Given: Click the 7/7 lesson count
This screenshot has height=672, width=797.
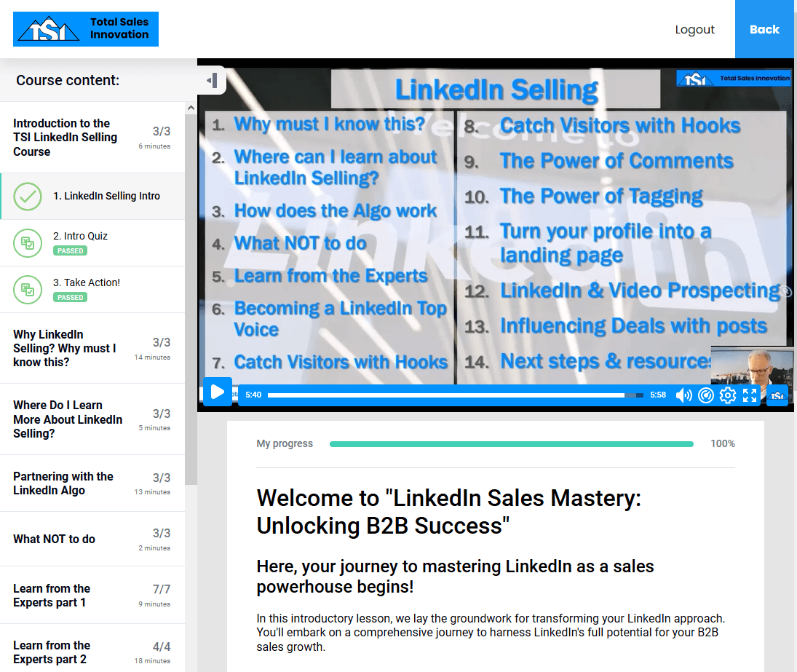Looking at the screenshot, I should tap(161, 589).
